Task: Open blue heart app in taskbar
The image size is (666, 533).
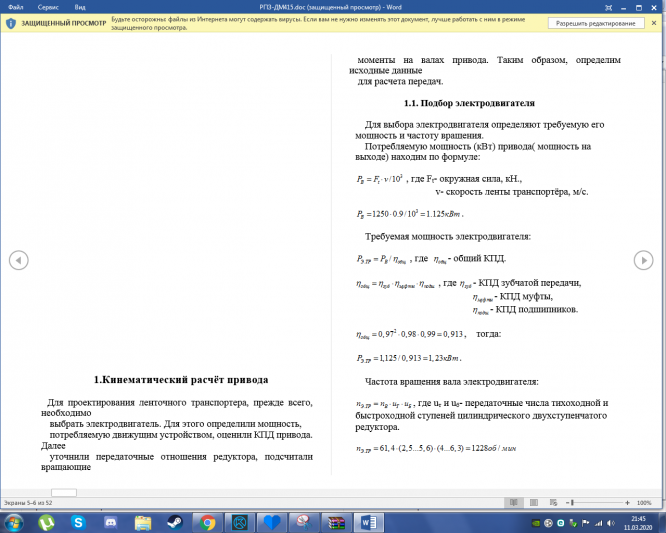Action: pos(272,522)
